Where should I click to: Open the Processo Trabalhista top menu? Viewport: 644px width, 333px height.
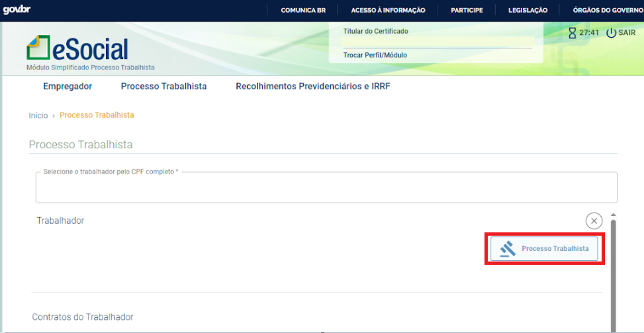[164, 87]
